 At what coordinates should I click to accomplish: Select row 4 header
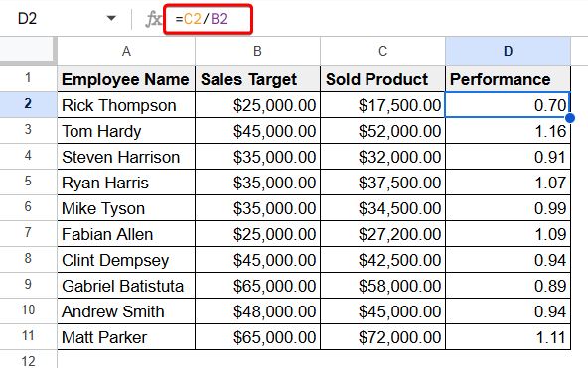click(x=28, y=156)
